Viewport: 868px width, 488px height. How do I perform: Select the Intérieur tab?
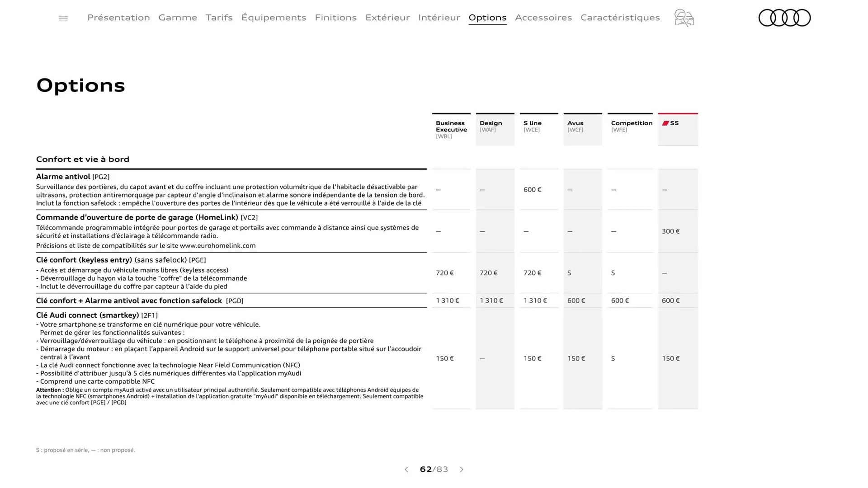click(x=439, y=18)
